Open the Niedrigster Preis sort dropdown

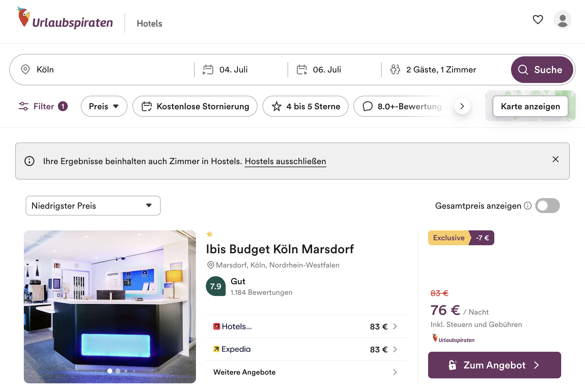point(93,206)
